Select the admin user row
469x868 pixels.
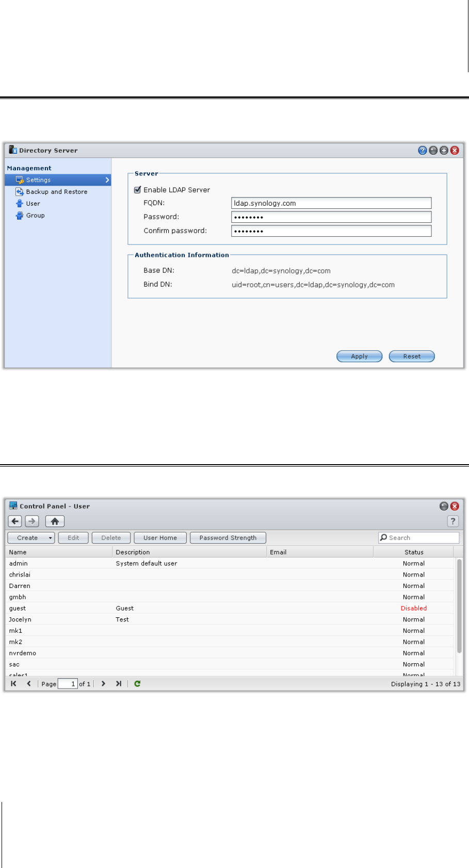(x=231, y=564)
